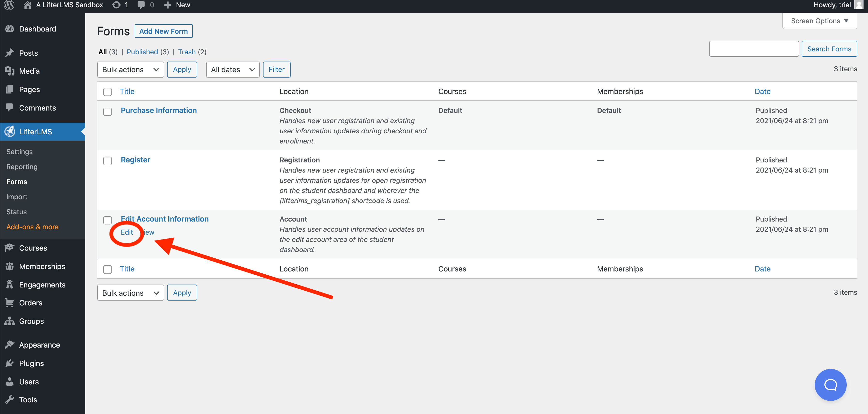The image size is (868, 414).
Task: Open the Purchase Information form link
Action: (x=159, y=110)
